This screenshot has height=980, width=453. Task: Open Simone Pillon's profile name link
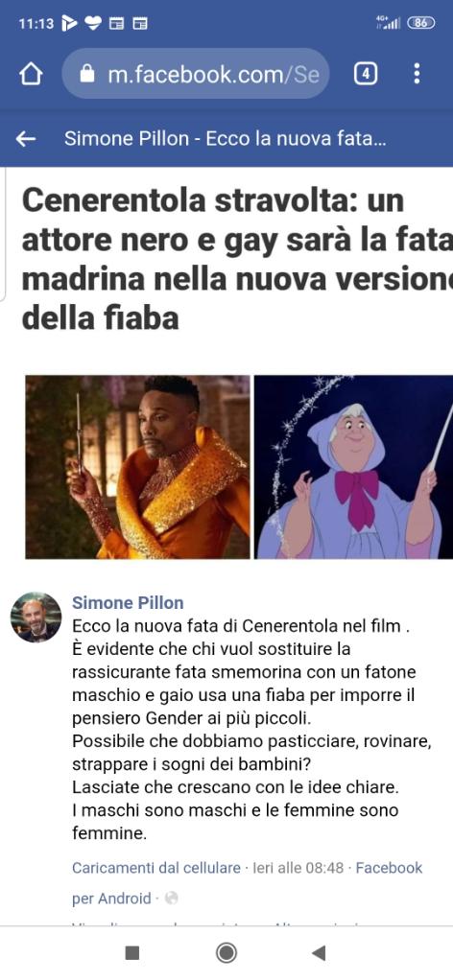(x=128, y=602)
